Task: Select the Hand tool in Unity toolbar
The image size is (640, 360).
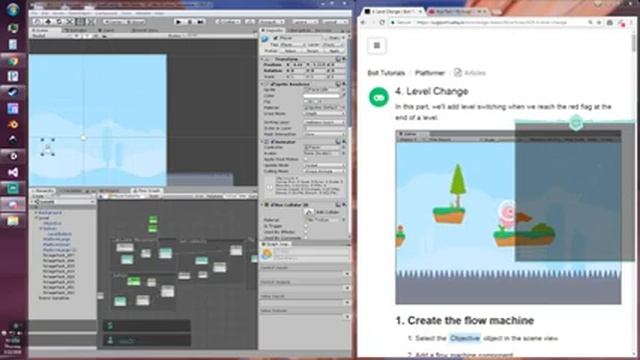Action: pos(38,21)
